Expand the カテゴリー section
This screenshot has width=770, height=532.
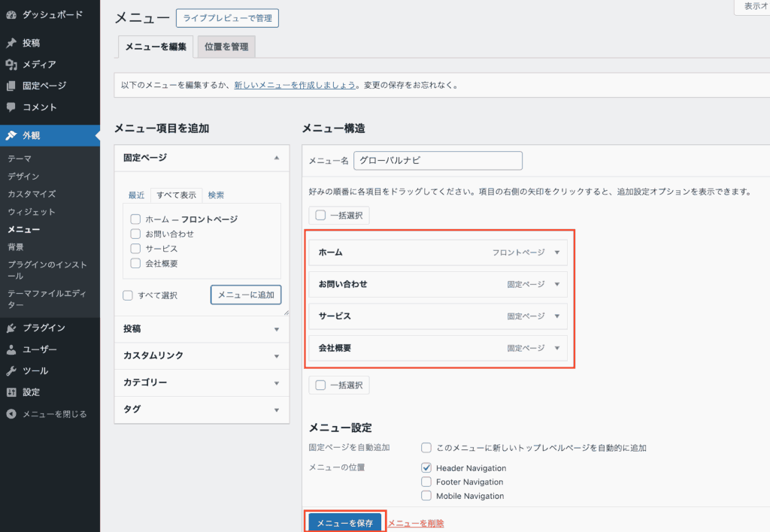277,383
